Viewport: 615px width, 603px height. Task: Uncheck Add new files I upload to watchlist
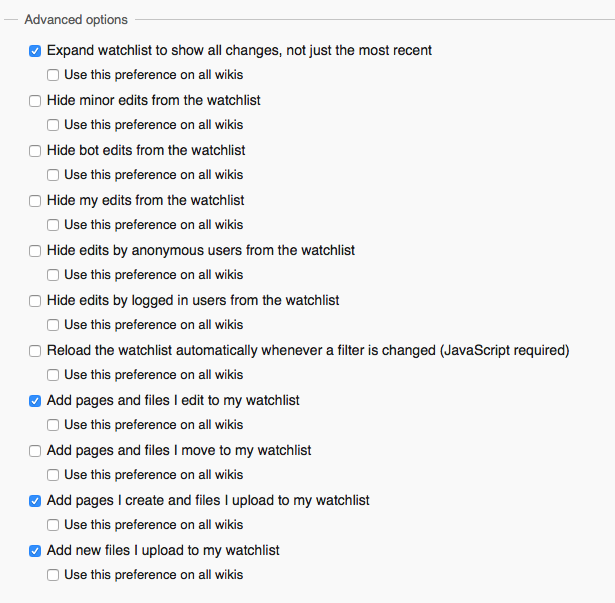(x=35, y=551)
